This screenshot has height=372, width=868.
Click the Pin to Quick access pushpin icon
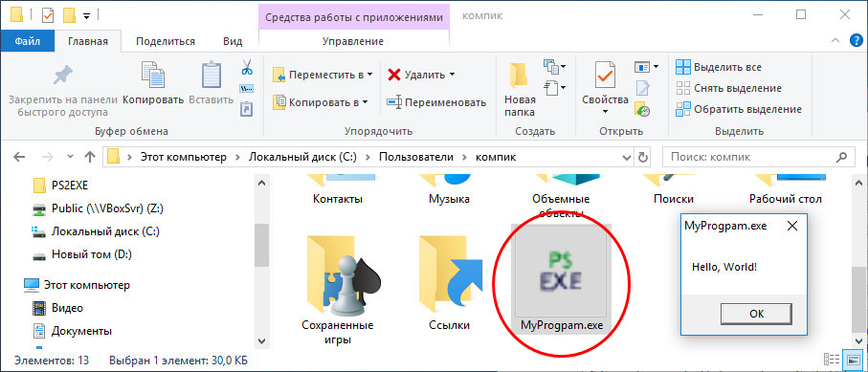(x=62, y=75)
